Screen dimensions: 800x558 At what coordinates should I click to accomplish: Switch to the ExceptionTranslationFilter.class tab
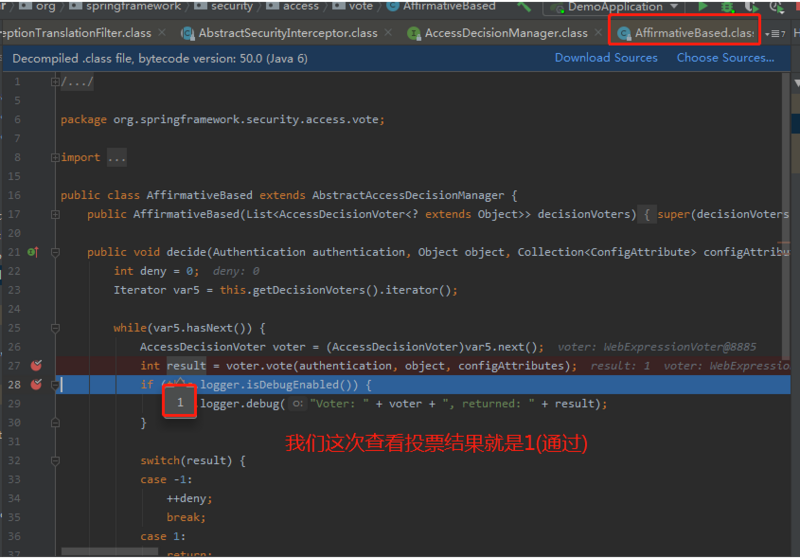point(76,33)
